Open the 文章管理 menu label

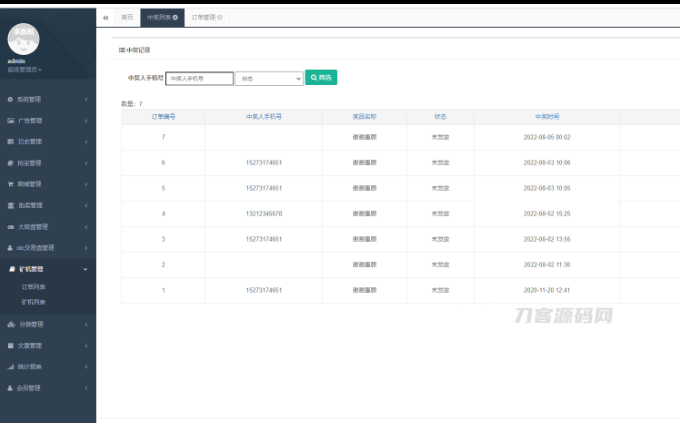[30, 346]
